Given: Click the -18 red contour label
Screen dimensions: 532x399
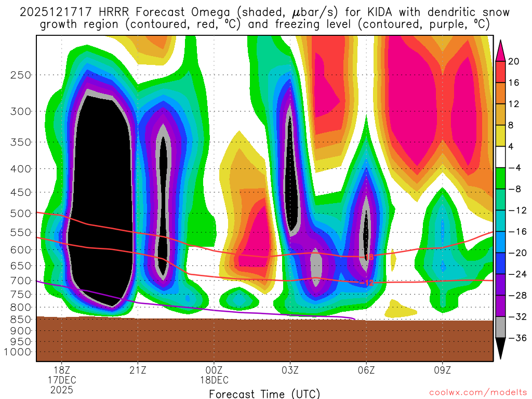Looking at the screenshot, I should point(367,257).
